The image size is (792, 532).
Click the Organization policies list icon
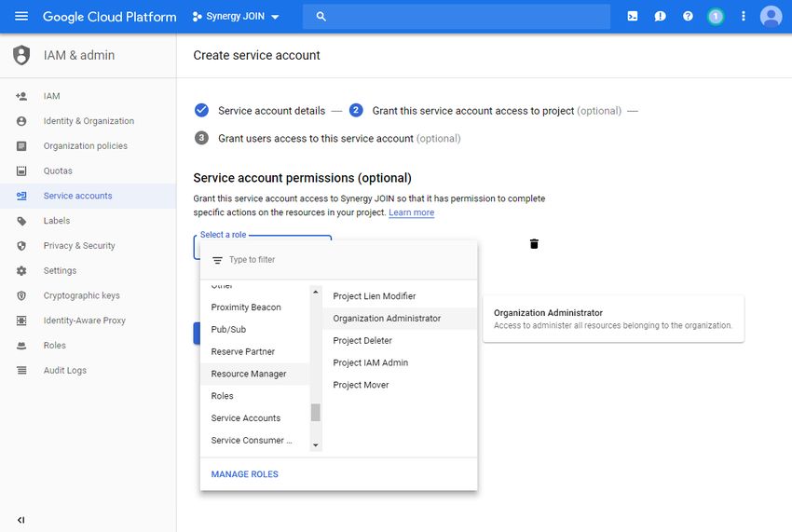[x=21, y=146]
